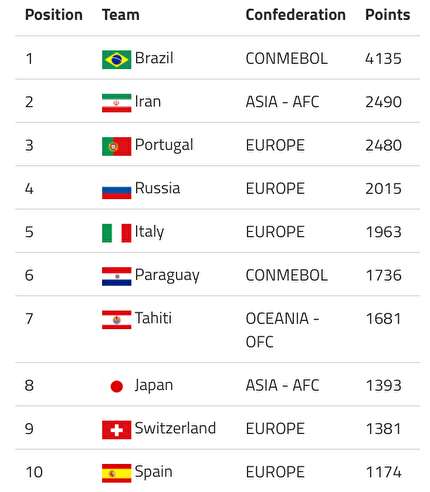Click the Paraguay flag icon
The image size is (430, 492).
pyautogui.click(x=116, y=277)
